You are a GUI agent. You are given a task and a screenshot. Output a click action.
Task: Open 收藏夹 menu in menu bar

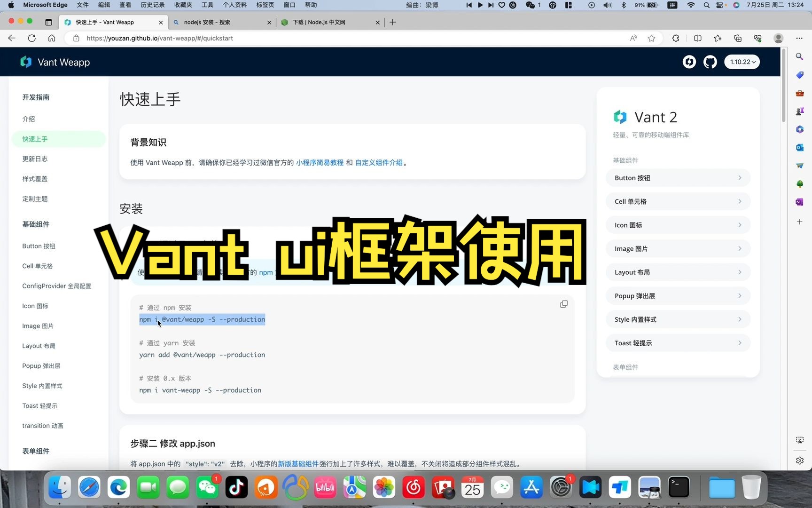(x=183, y=5)
